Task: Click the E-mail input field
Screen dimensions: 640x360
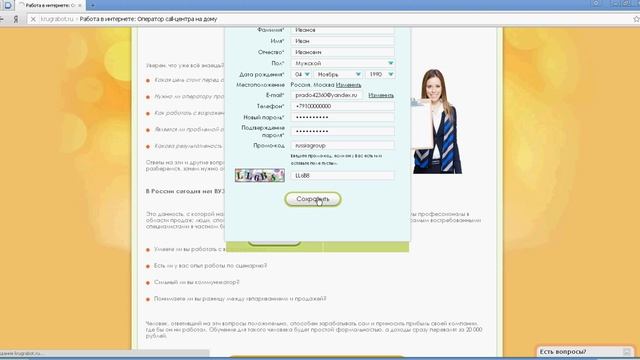Action: pyautogui.click(x=326, y=95)
